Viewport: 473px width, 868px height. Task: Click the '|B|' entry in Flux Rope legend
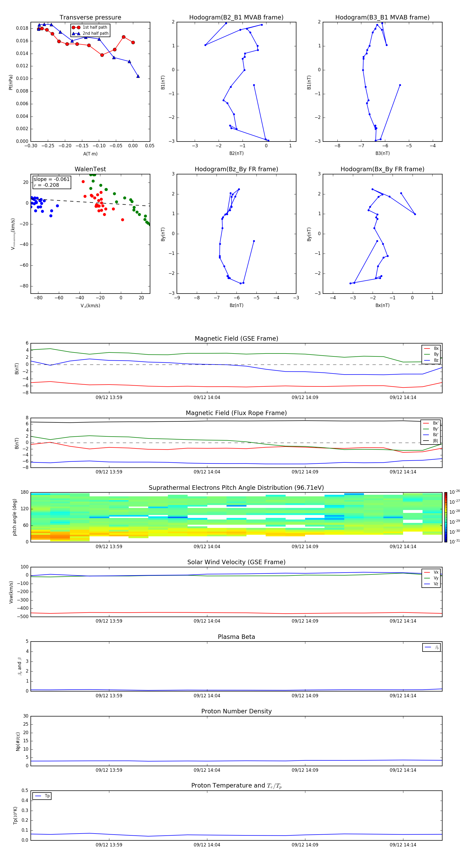(x=431, y=441)
